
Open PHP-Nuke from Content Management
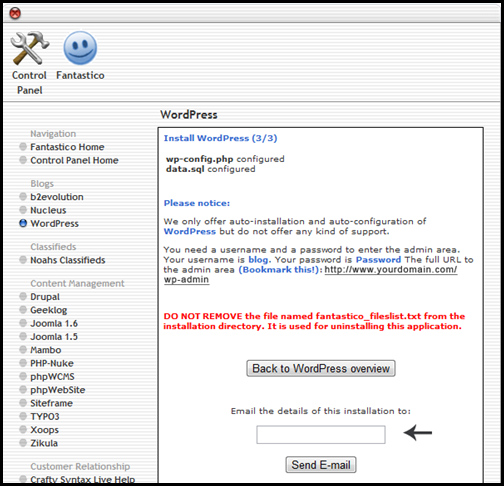click(52, 363)
